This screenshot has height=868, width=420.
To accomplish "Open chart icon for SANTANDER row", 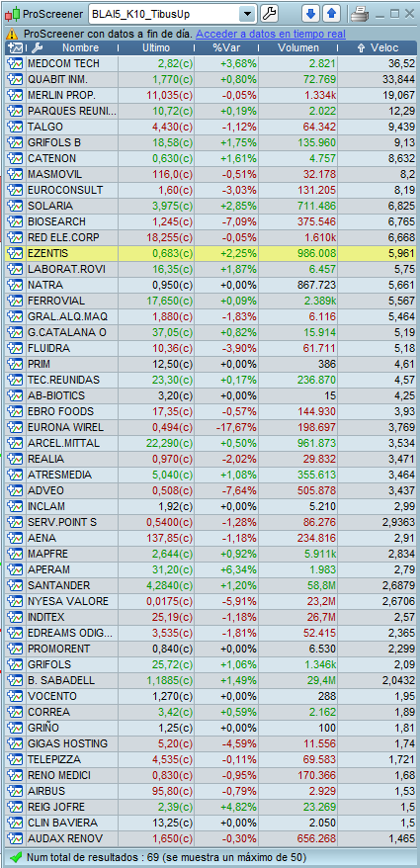I will [x=14, y=585].
